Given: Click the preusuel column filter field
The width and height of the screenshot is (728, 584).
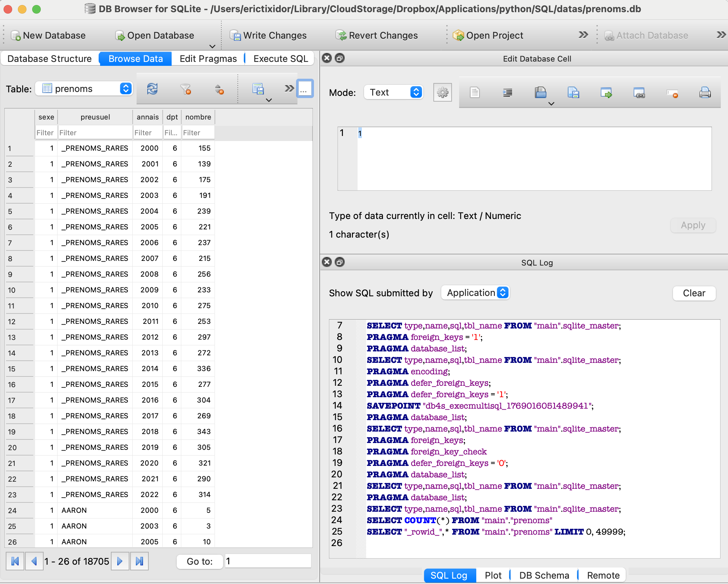Looking at the screenshot, I should pyautogui.click(x=95, y=133).
